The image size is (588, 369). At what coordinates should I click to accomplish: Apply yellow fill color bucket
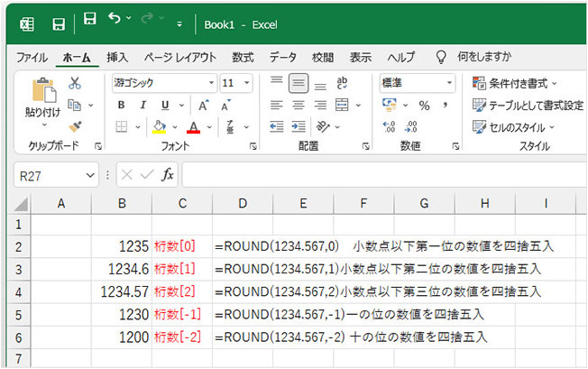coord(159,126)
